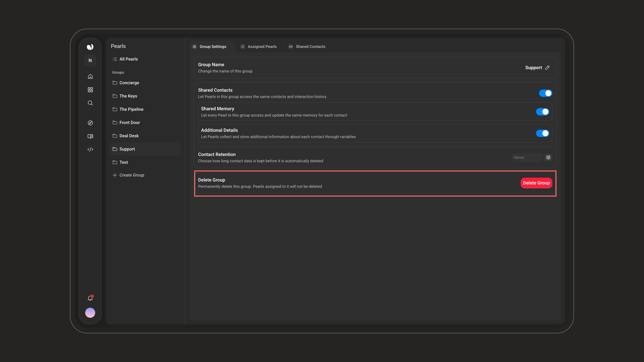
Task: Click The Keys group label
Action: (128, 96)
